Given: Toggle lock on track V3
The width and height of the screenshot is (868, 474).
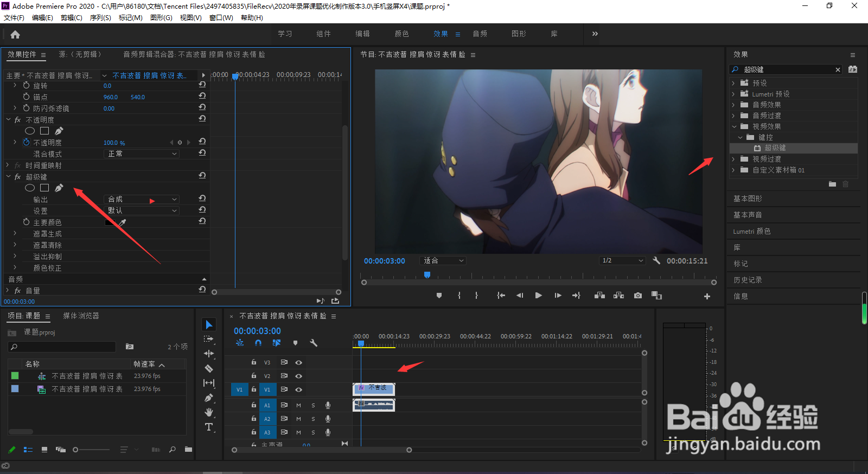Looking at the screenshot, I should tap(253, 362).
